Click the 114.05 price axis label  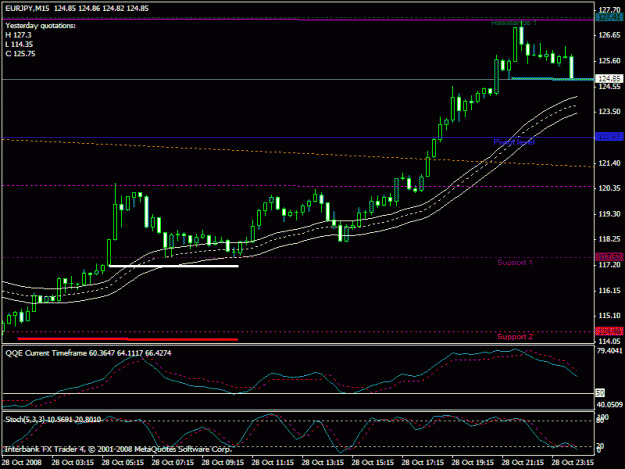coord(609,341)
